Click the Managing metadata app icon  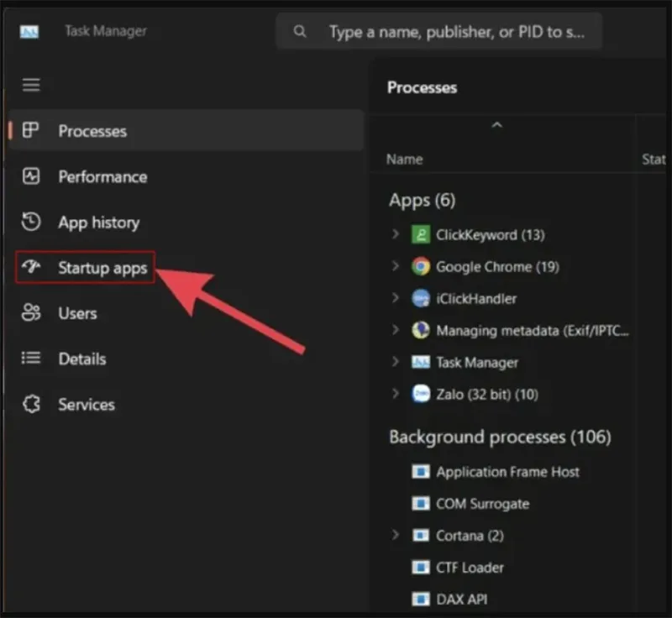coord(421,330)
